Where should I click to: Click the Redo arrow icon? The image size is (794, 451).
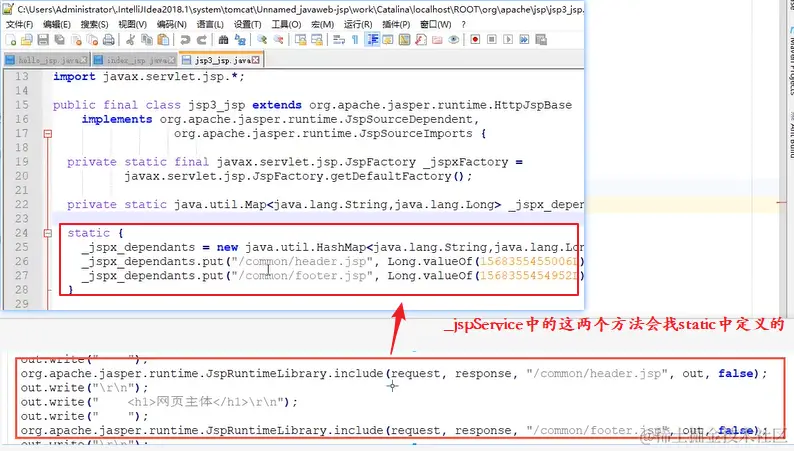202,39
